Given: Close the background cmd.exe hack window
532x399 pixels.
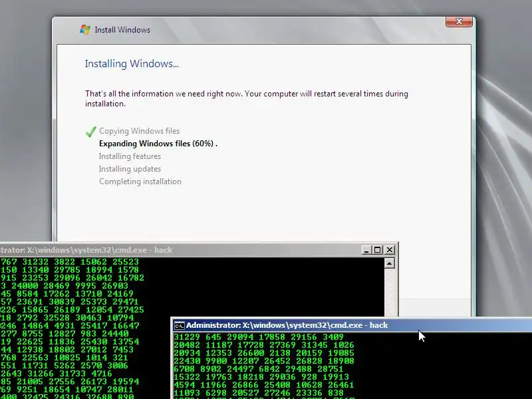Looking at the screenshot, I should click(390, 250).
